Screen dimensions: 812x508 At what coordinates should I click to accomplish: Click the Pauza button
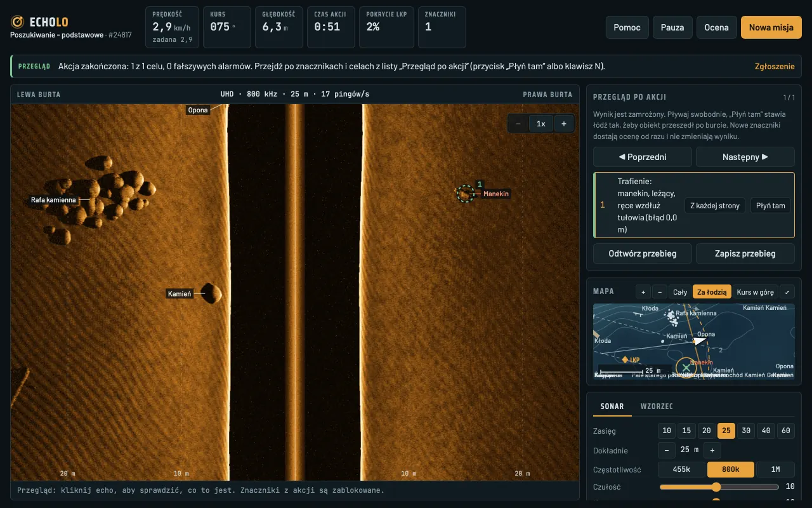click(x=672, y=27)
